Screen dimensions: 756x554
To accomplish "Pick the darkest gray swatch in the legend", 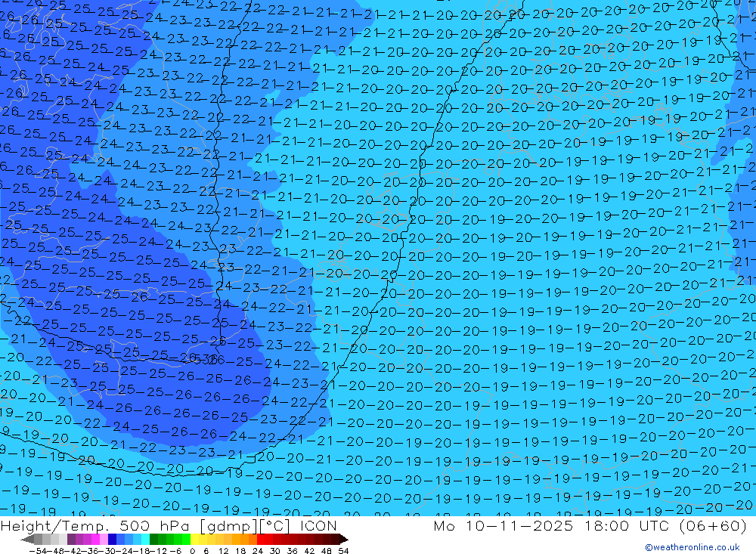I will [x=38, y=539].
